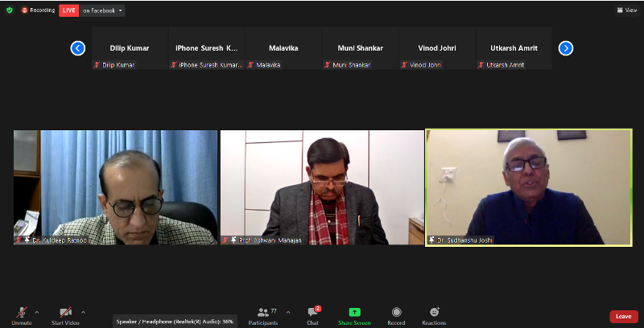Start video with the camera button
Screen dimensions: 644x328
65,313
